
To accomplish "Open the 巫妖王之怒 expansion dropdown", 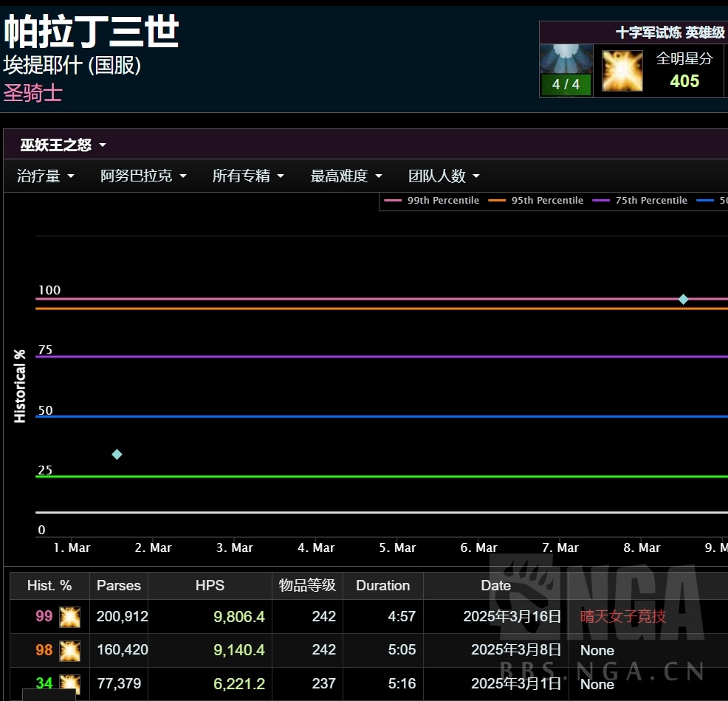I will 63,145.
